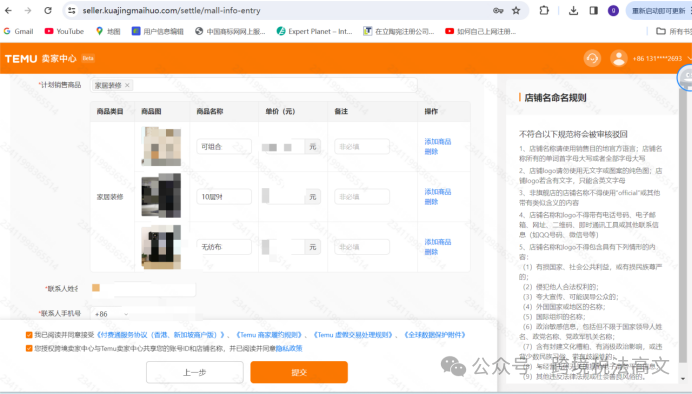
Task: Edit the 联系人姓名 input field
Action: 143,289
